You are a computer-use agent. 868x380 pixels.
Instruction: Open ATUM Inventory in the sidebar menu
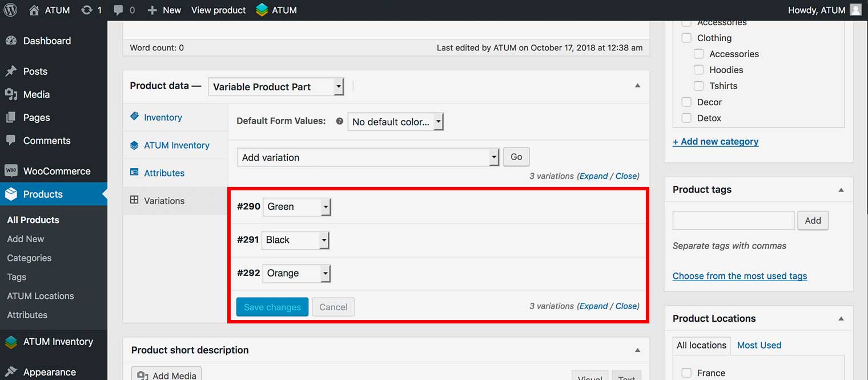[x=58, y=342]
